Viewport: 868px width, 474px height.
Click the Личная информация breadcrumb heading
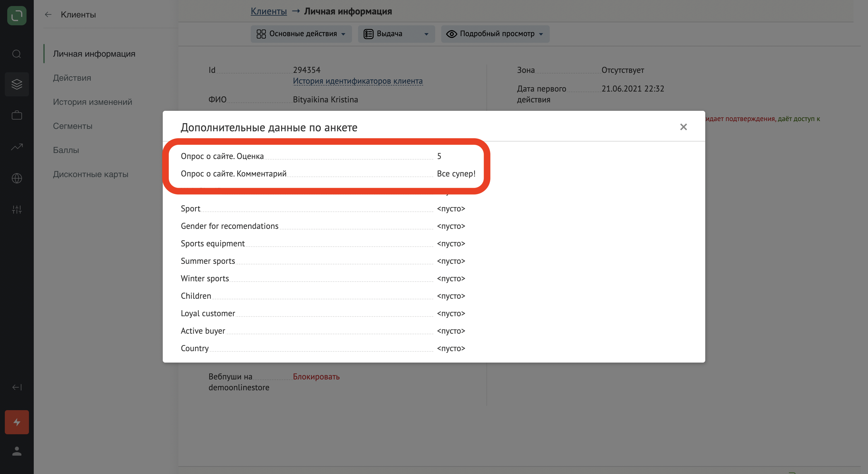(348, 11)
